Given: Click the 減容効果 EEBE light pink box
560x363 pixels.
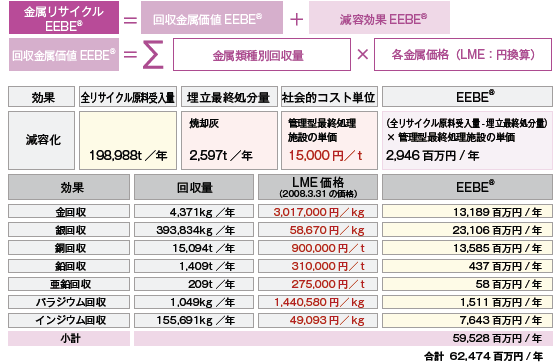Looking at the screenshot, I should point(379,18).
